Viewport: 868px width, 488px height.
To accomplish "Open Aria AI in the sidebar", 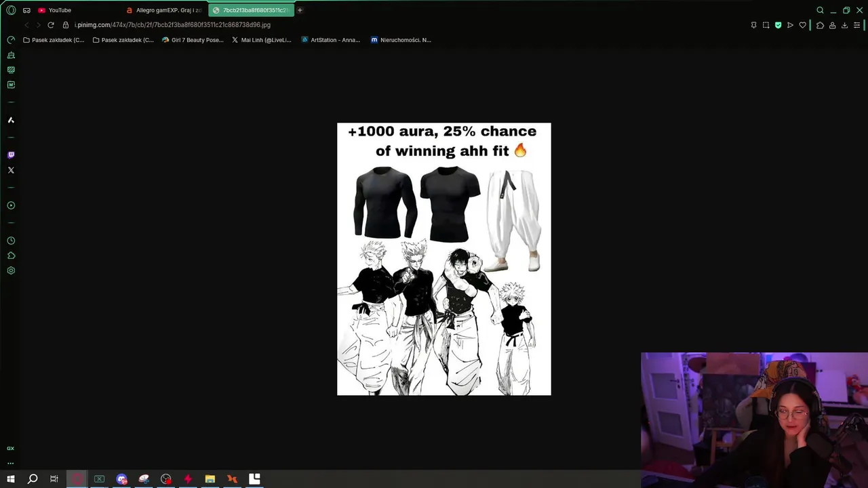I will [11, 120].
